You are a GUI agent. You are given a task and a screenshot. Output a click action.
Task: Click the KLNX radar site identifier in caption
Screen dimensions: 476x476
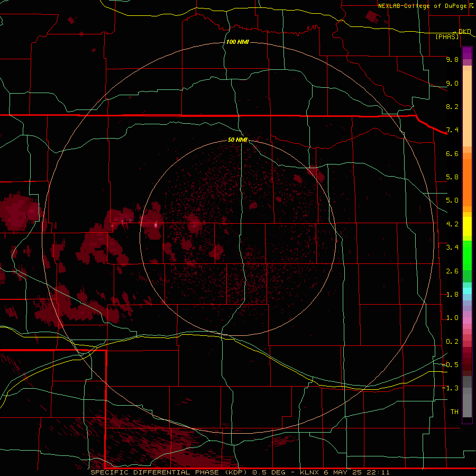(x=309, y=472)
